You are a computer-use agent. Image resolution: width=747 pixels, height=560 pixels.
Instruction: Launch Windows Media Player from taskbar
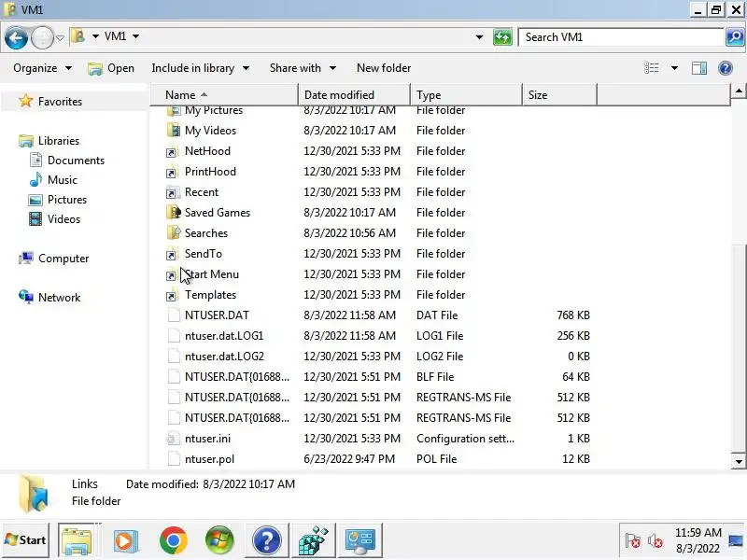point(125,540)
